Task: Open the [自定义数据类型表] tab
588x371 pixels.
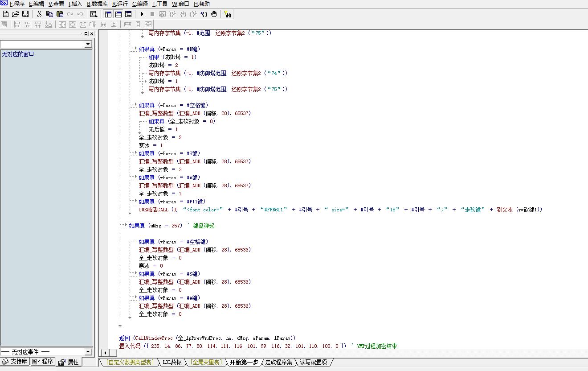Action: pos(130,362)
